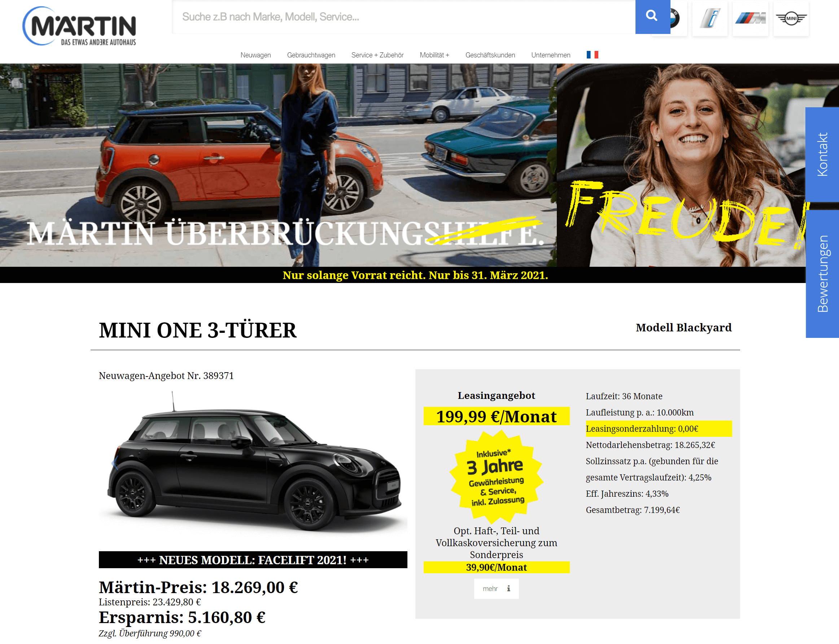Click the Laufzeit: 36 Monate line
The height and width of the screenshot is (644, 839).
click(624, 396)
